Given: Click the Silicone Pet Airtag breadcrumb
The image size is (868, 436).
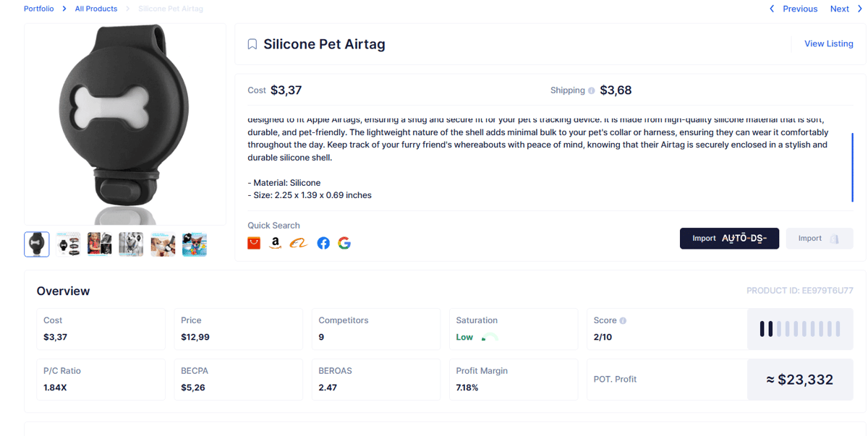Looking at the screenshot, I should point(171,9).
